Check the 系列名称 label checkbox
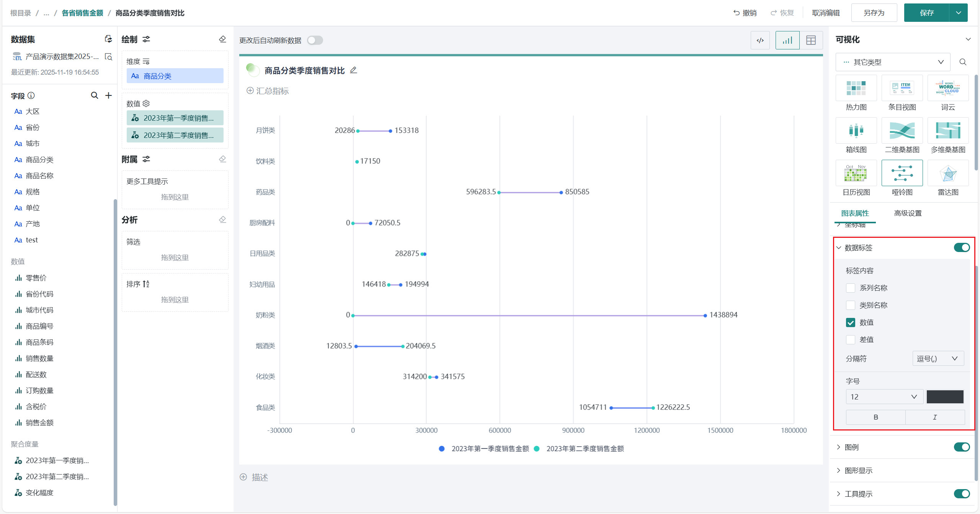 (851, 288)
